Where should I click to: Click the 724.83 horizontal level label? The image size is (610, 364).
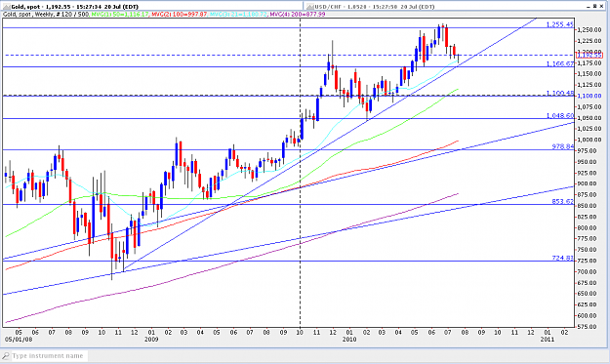(562, 258)
